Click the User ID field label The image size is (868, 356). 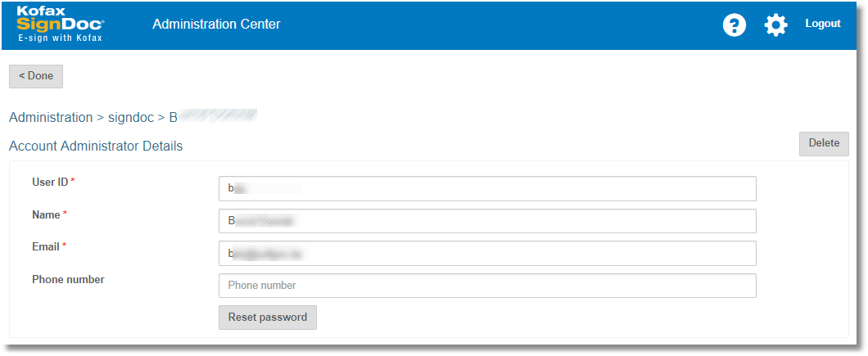[x=50, y=182]
